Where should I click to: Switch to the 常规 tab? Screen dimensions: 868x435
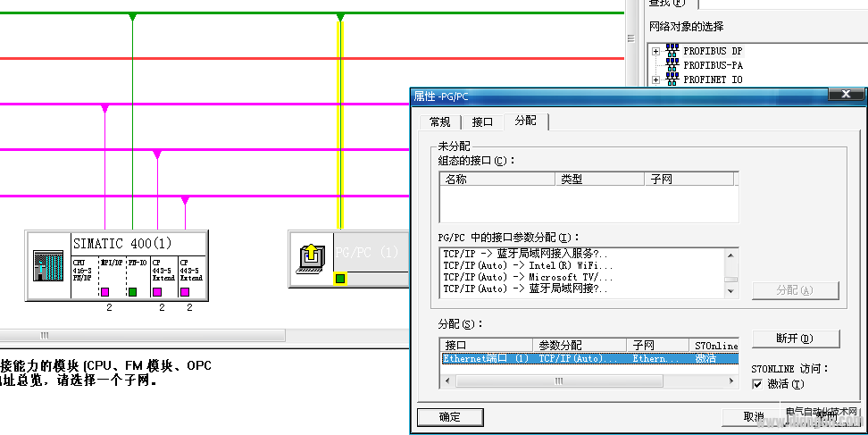[x=439, y=122]
